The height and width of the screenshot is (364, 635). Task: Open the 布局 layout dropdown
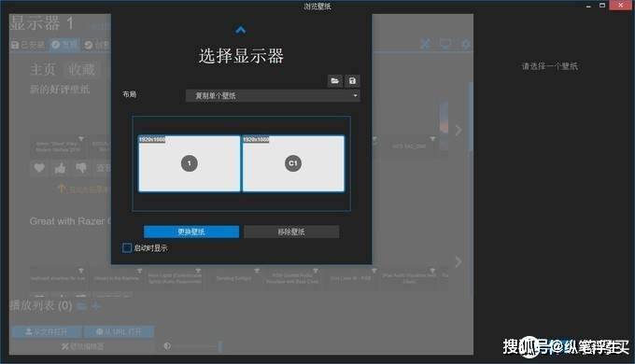[273, 95]
